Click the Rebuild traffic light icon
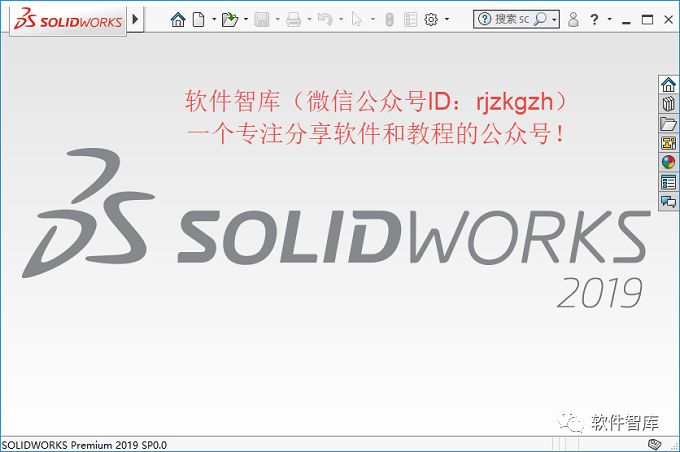The height and width of the screenshot is (452, 680). 389,20
